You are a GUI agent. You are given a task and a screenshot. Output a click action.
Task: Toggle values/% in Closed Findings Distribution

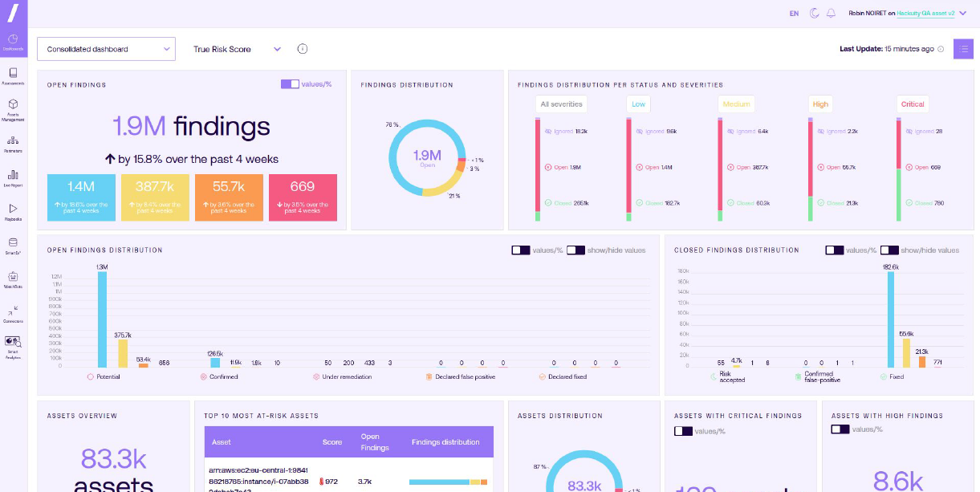pos(835,250)
